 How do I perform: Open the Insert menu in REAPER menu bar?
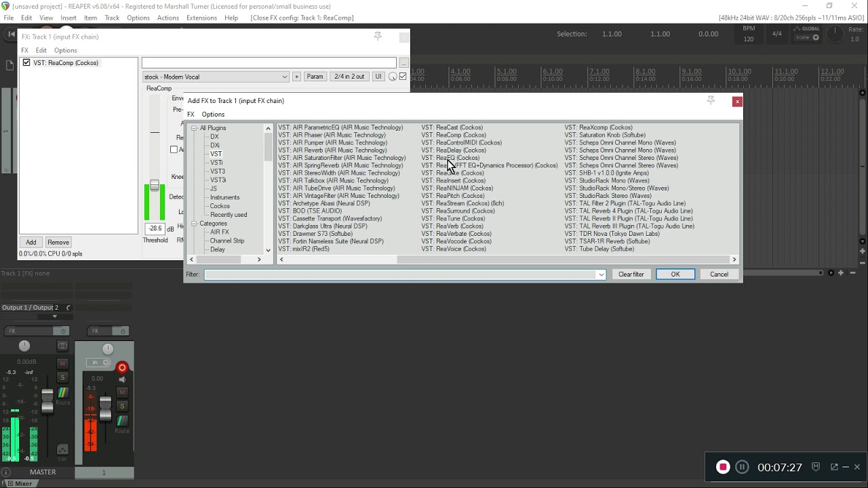68,18
